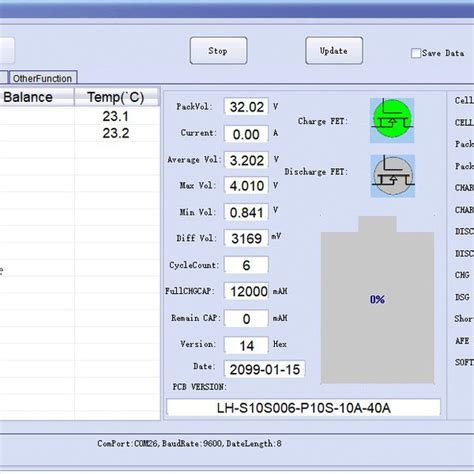This screenshot has width=474, height=474.
Task: Select the Remain CAP field
Action: tap(246, 318)
